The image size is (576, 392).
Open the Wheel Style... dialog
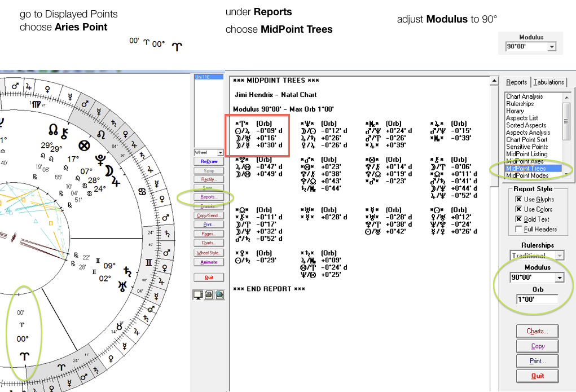coord(209,253)
